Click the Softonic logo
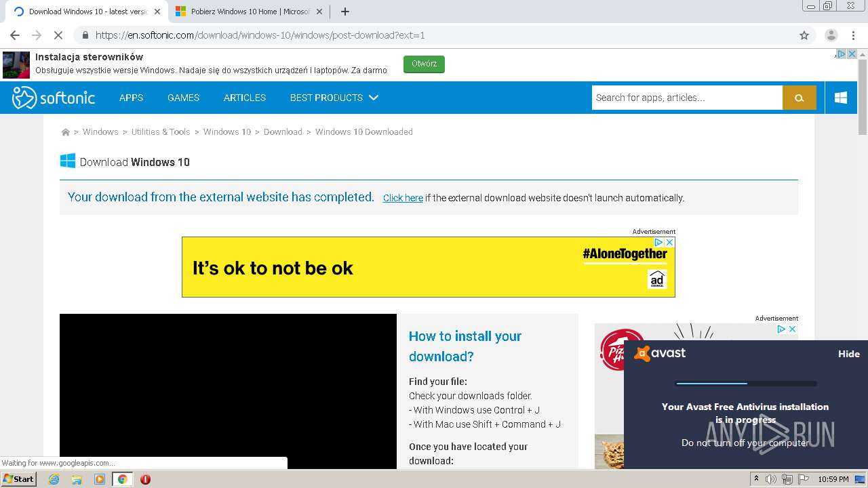Screen dimensions: 868x488 (x=54, y=98)
